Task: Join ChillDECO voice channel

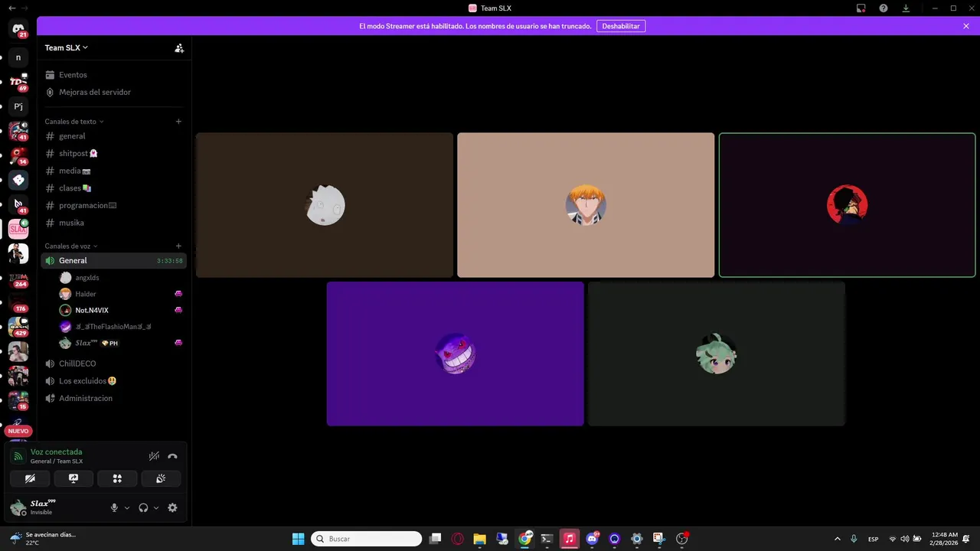Action: [113, 364]
